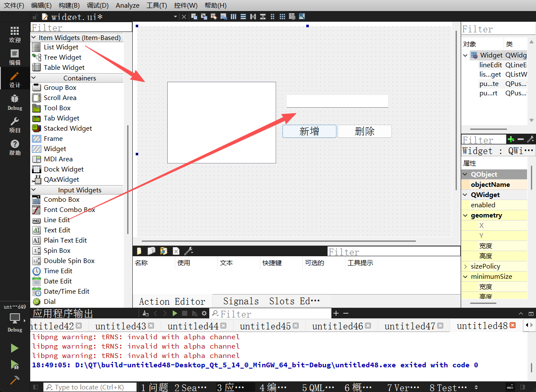The image size is (536, 392).
Task: Open the 构建(B) menu
Action: [x=69, y=6]
